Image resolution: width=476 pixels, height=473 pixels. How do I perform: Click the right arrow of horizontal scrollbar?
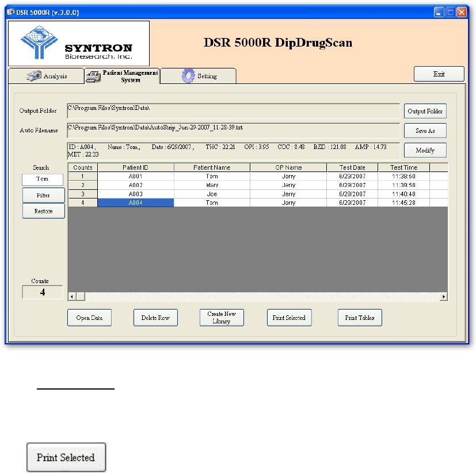click(444, 297)
